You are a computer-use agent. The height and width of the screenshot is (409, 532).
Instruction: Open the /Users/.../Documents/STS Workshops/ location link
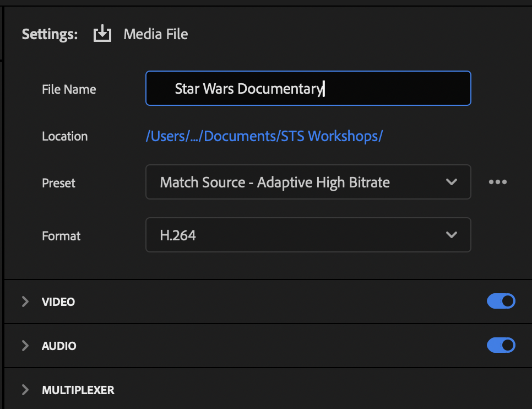(x=264, y=136)
